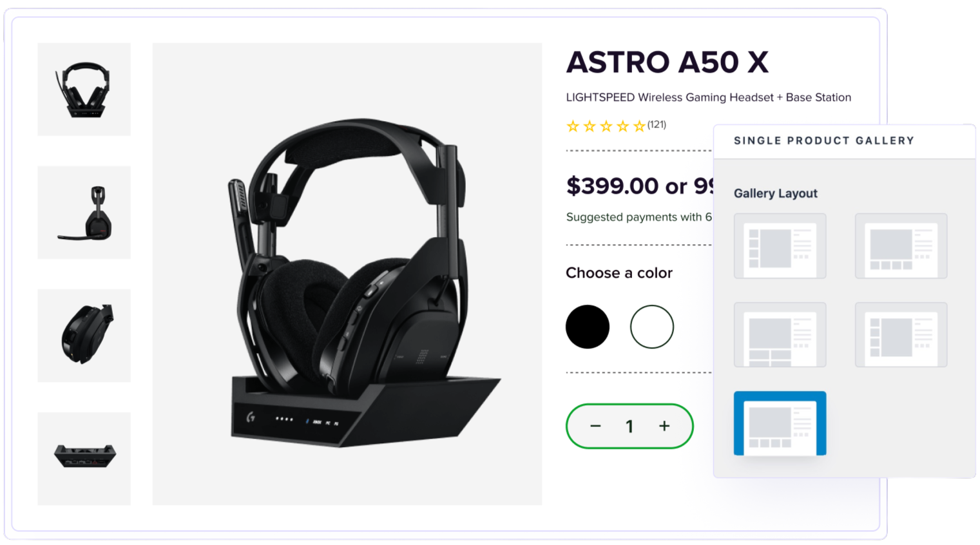The height and width of the screenshot is (545, 980).
Task: View the side-profile headset with mic thumbnail
Action: [x=84, y=213]
